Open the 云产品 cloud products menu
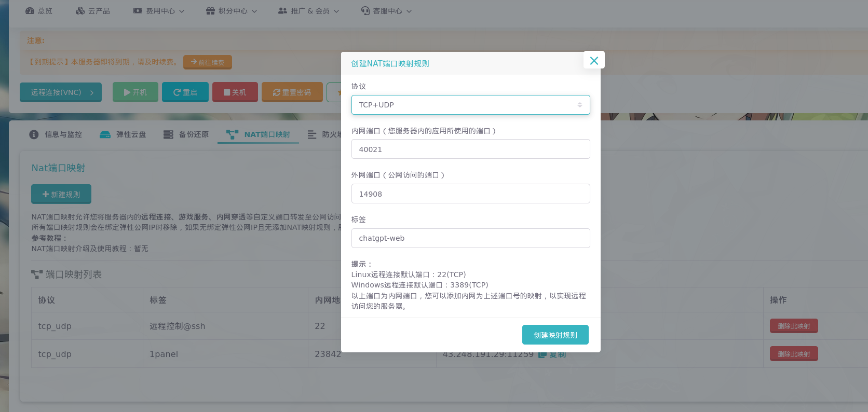Viewport: 868px width, 412px height. point(93,11)
